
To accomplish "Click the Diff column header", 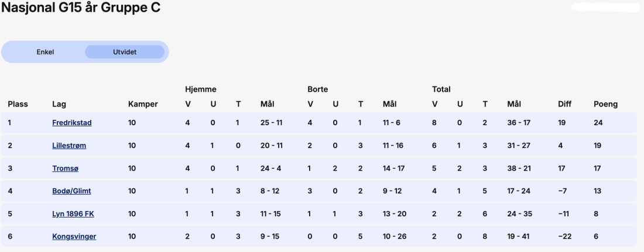I will (x=564, y=104).
